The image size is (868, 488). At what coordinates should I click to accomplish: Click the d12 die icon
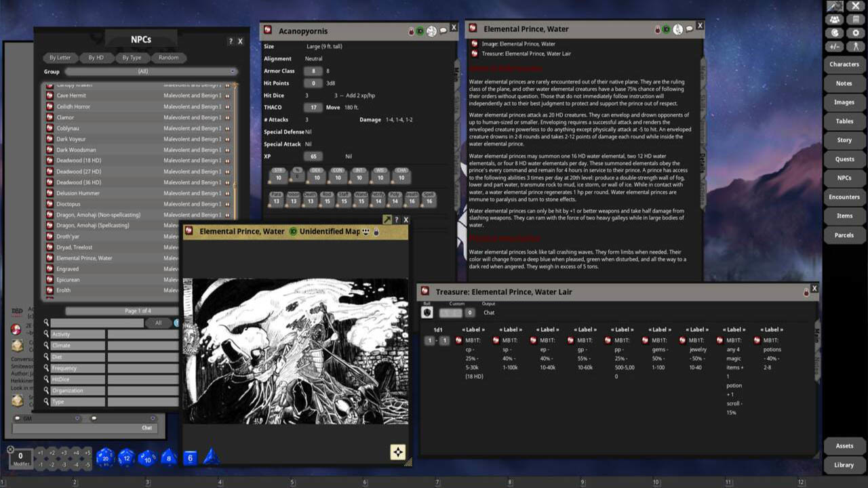(x=126, y=458)
